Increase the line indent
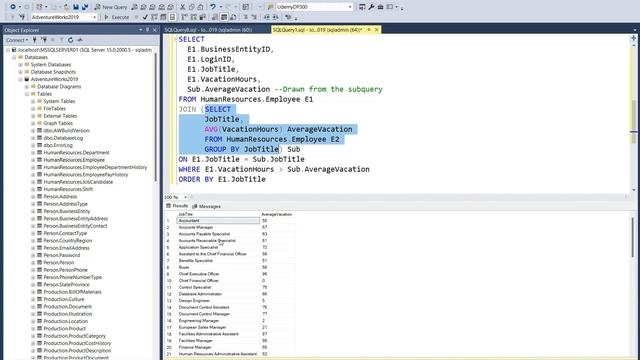 point(276,17)
